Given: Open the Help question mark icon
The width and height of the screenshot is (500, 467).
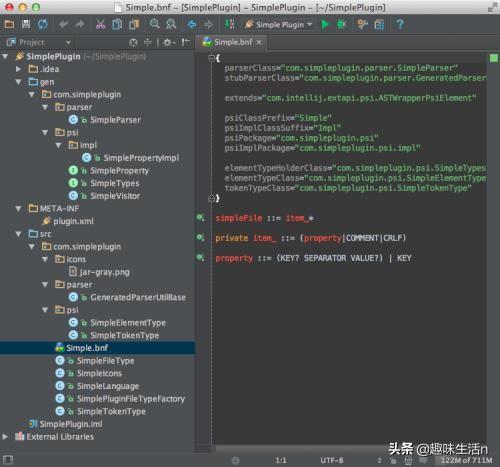Looking at the screenshot, I should [x=400, y=24].
